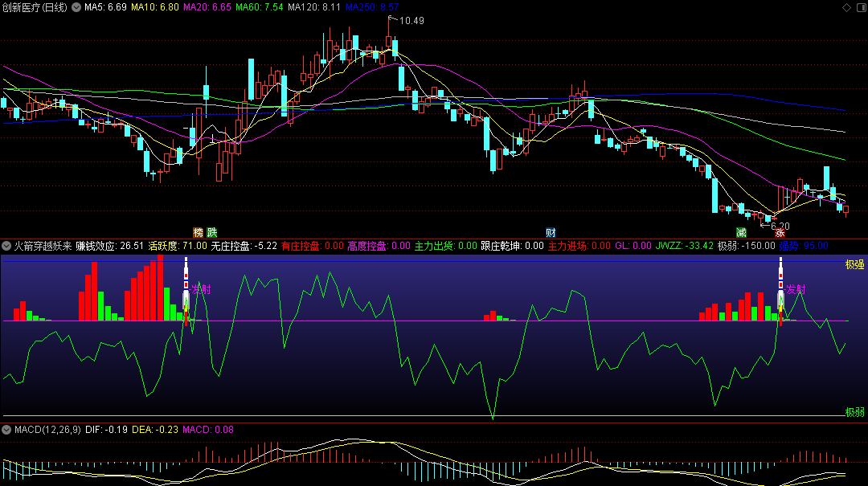Viewport: 868px width, 486px height.
Task: Click the 榜 marker icon below candlesticks
Action: 198,233
